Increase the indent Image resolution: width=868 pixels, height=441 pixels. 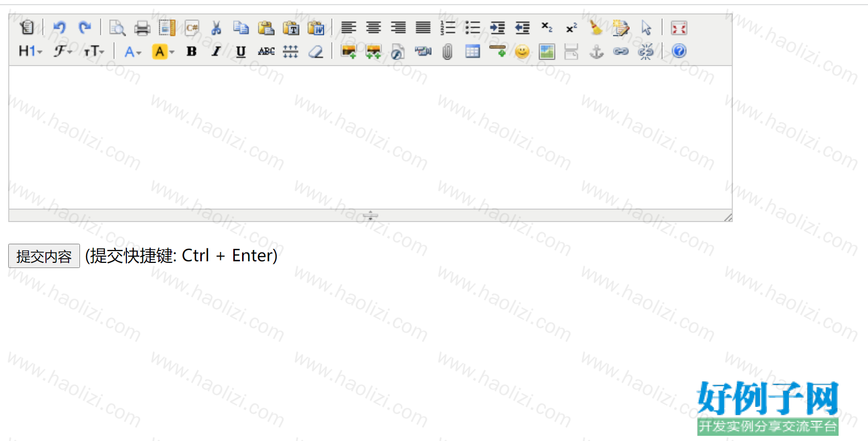tap(497, 27)
